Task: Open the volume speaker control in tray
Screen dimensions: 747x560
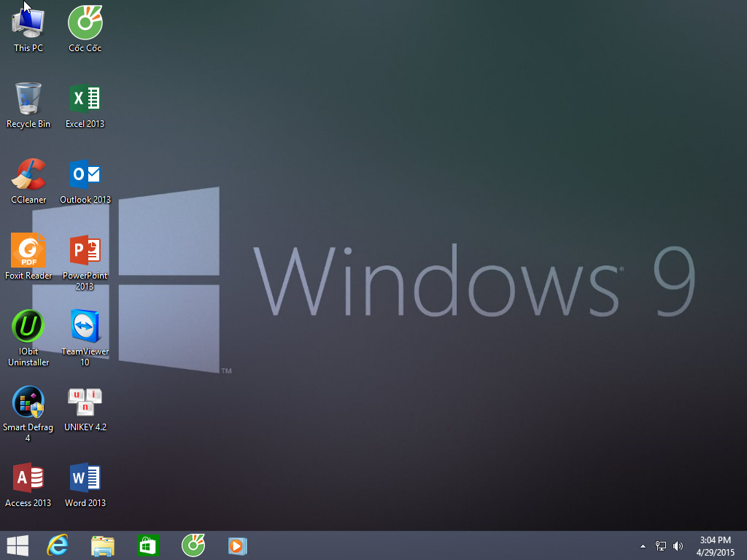Action: click(678, 546)
